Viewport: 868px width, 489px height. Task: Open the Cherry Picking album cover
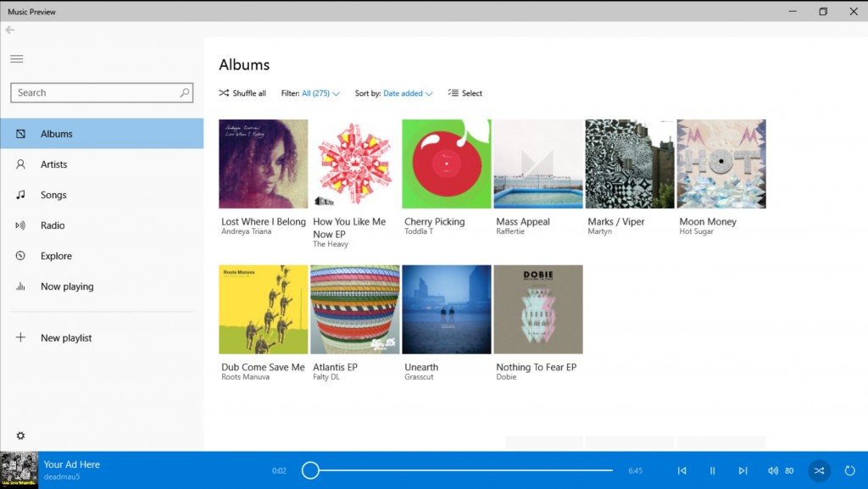click(447, 164)
